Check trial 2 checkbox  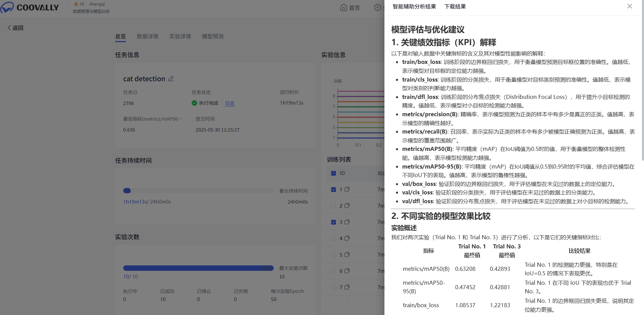click(334, 206)
